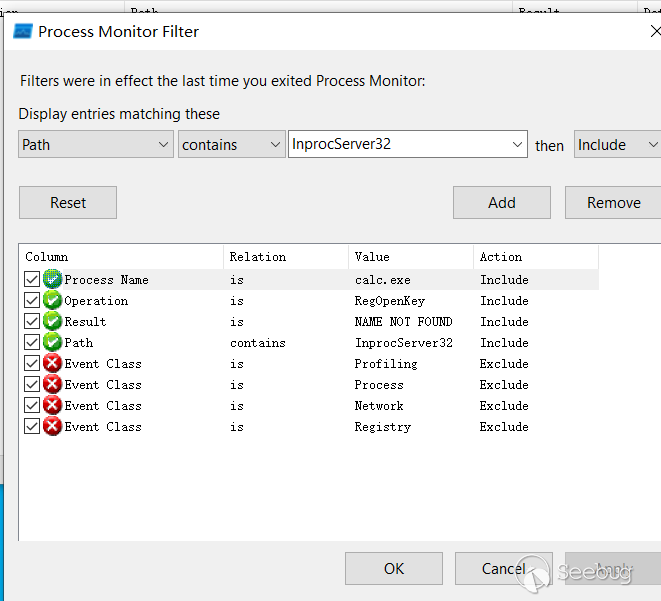Viewport: 661px width, 601px height.
Task: Open the Path column dropdown
Action: (x=96, y=145)
